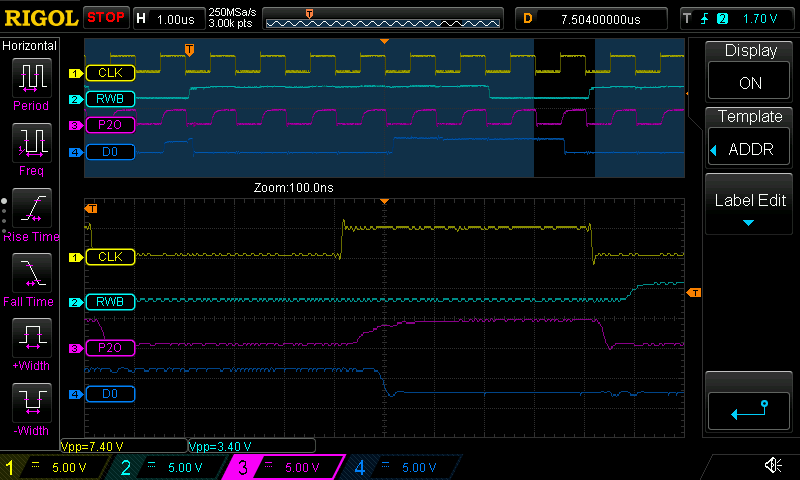Viewport: 800px width, 480px height.
Task: Click the speaker sound icon
Action: 773,466
